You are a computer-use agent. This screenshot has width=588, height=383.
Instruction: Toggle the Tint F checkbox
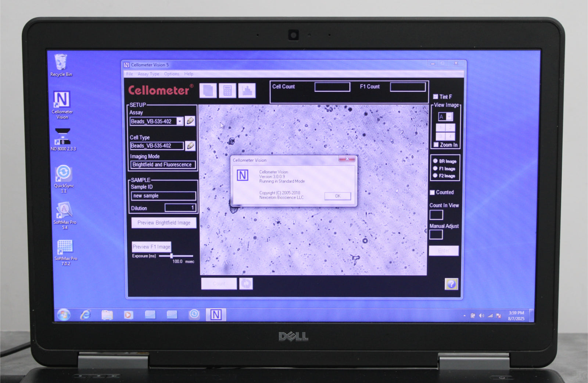435,97
